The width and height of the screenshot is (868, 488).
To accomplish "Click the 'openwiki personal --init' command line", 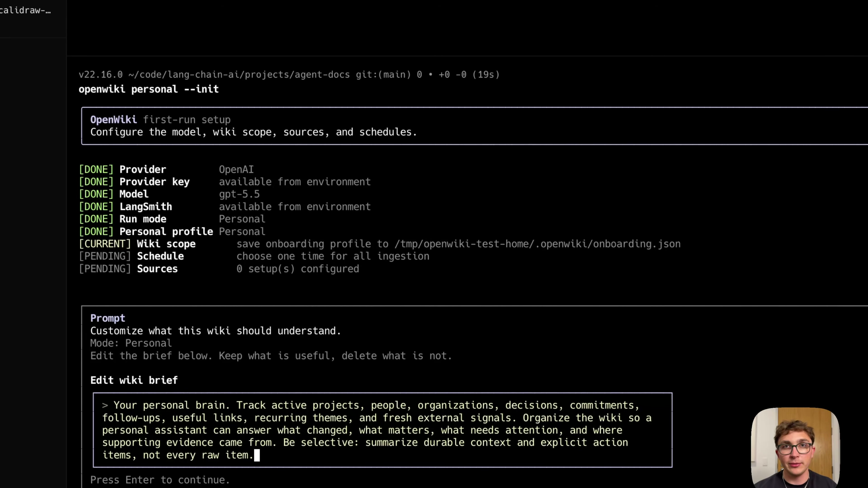I will [149, 89].
